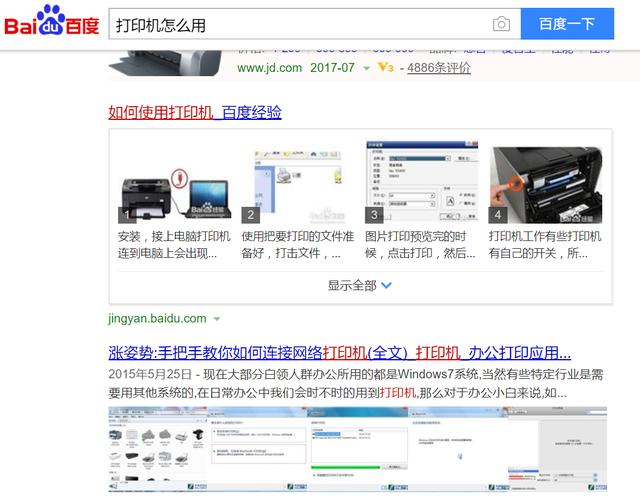
Task: Open camera image search in search box
Action: pos(501,24)
